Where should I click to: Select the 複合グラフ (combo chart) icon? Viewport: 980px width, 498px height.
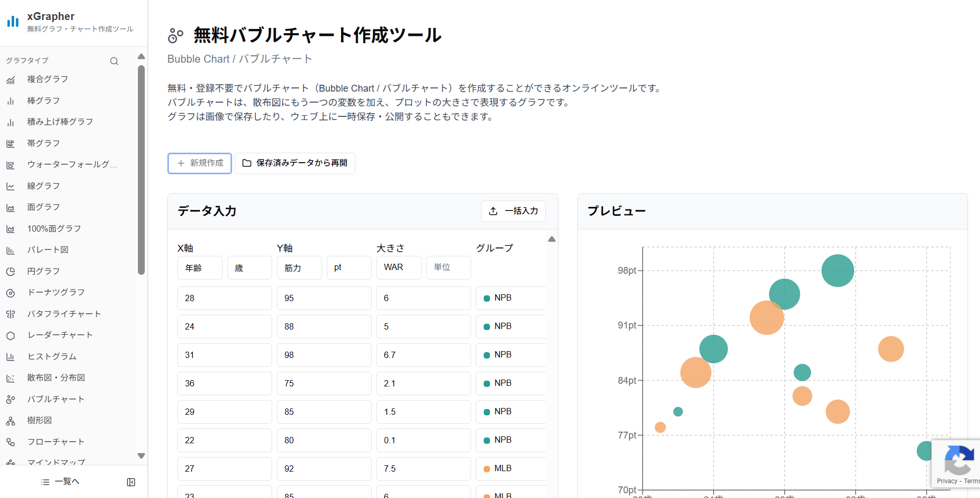click(x=11, y=79)
